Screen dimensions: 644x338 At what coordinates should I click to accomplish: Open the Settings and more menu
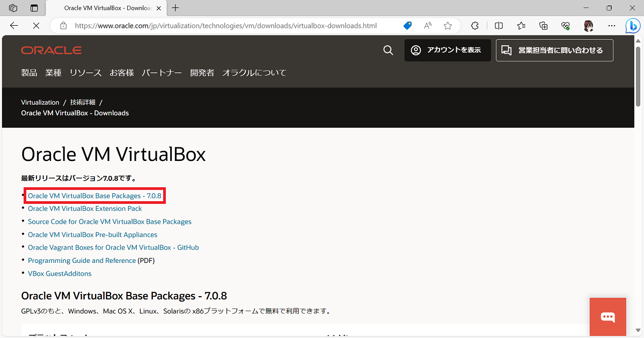tap(611, 25)
